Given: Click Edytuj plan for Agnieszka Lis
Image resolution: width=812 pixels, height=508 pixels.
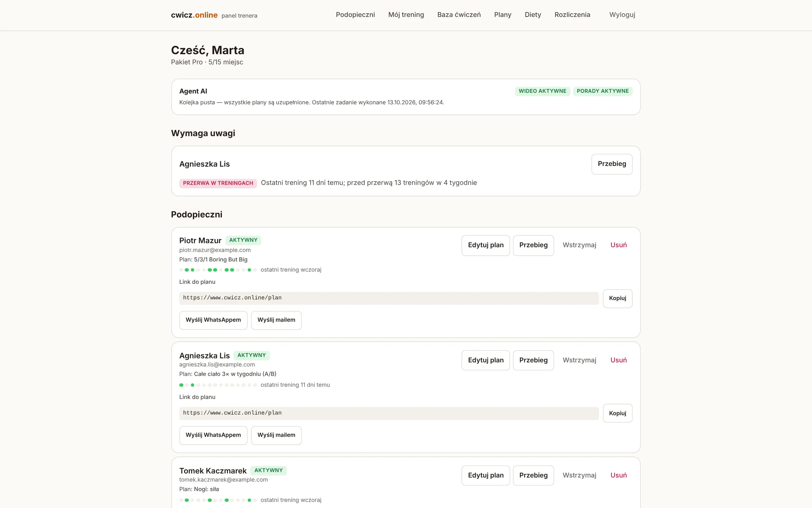Looking at the screenshot, I should (486, 360).
